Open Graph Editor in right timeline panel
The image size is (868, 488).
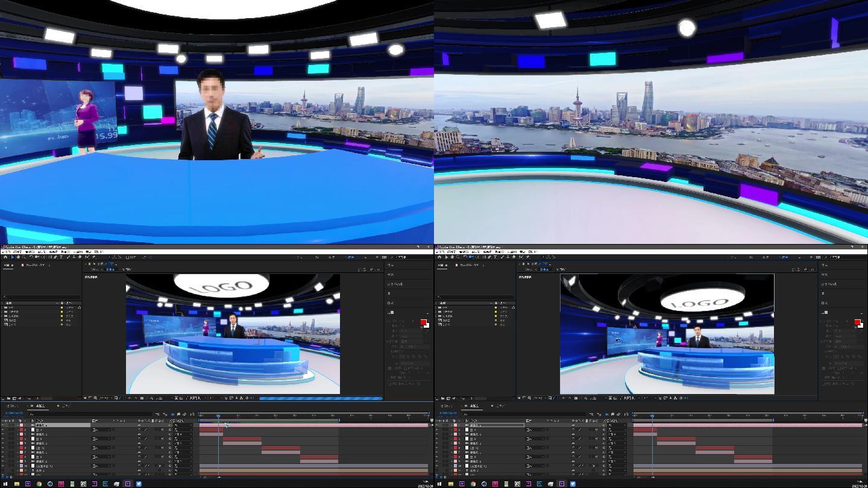[x=626, y=414]
